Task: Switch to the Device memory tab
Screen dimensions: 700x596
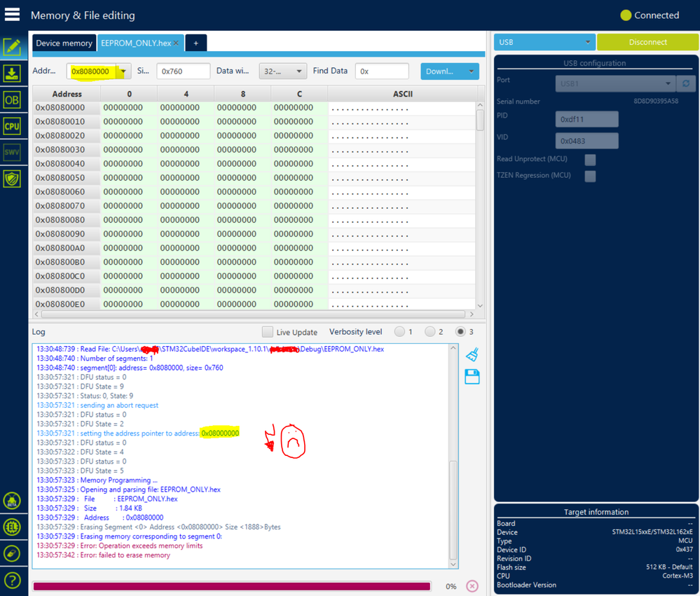Action: click(x=64, y=43)
